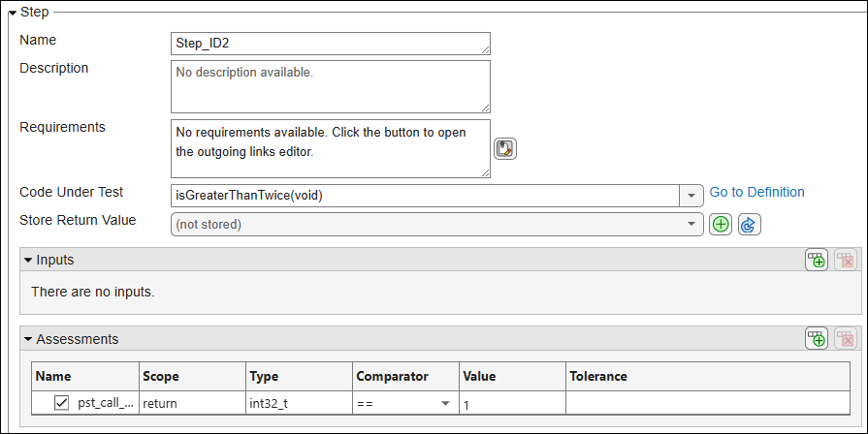Viewport: 868px width, 434px height.
Task: Delete a row in the Inputs section
Action: pos(846,260)
